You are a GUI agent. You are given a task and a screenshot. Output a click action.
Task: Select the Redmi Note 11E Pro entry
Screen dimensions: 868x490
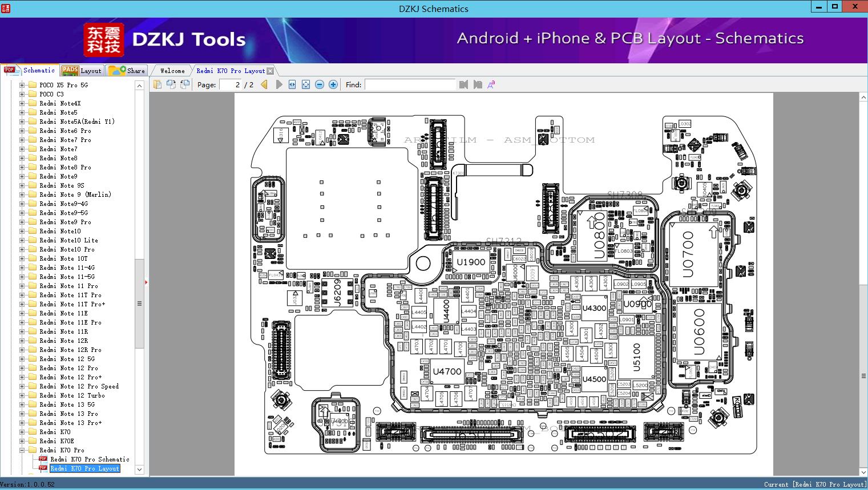tap(70, 322)
